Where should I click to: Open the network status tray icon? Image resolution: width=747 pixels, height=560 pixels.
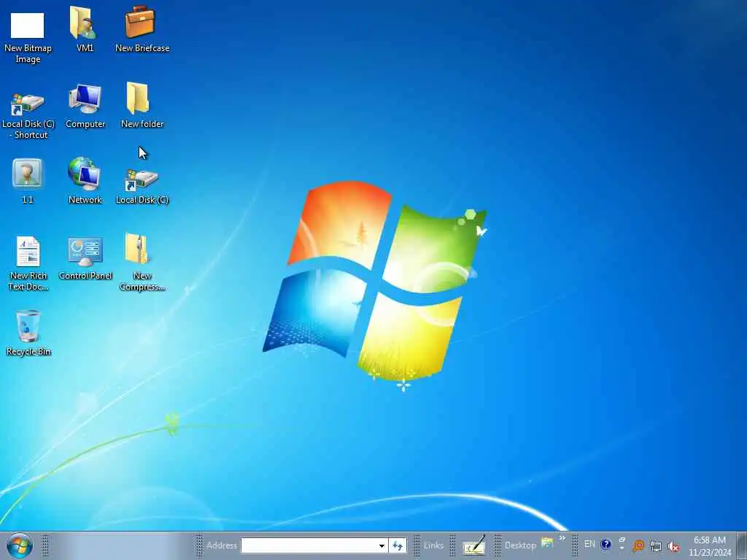point(656,546)
